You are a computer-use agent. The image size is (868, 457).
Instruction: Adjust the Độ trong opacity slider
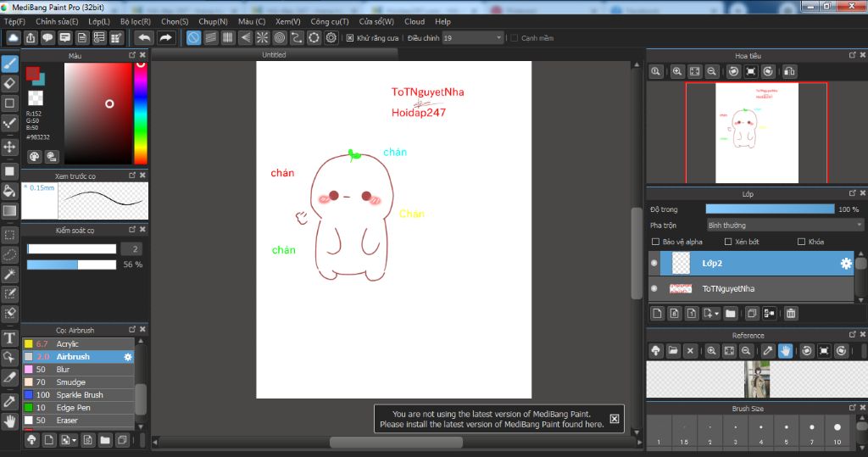click(x=770, y=209)
